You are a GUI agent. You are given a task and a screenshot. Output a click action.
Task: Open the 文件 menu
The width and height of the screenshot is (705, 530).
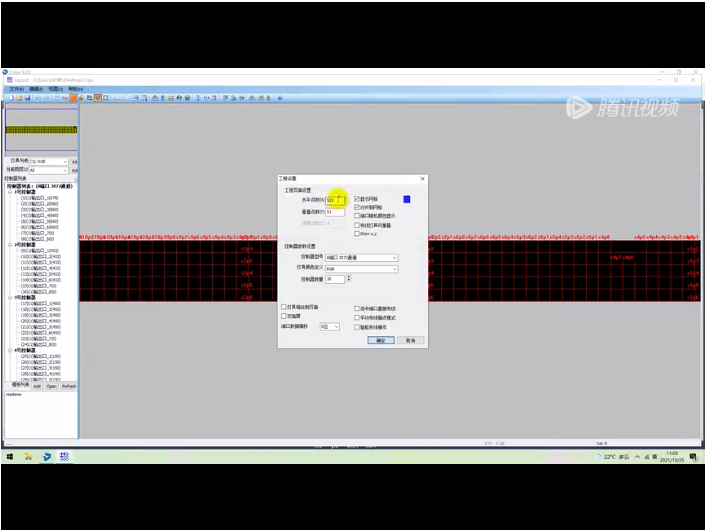17,89
